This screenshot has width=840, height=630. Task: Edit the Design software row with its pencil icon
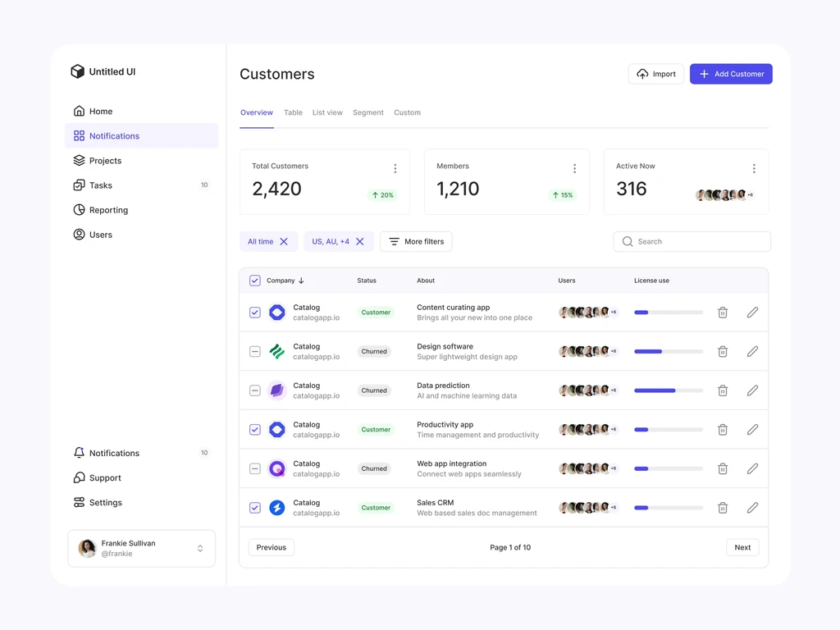tap(752, 351)
